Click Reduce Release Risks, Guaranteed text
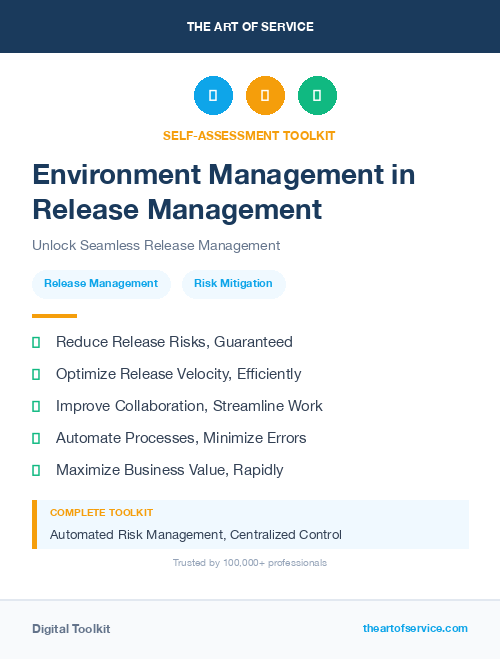 174,342
